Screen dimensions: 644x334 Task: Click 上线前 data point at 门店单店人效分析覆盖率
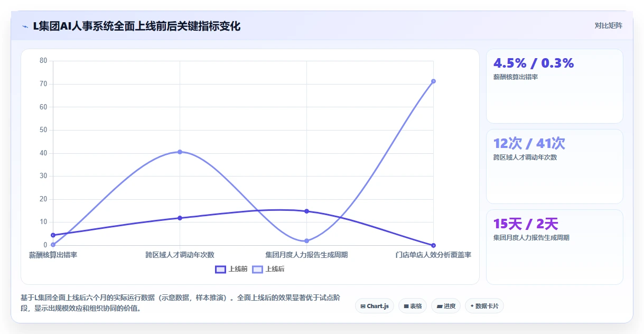tap(433, 245)
